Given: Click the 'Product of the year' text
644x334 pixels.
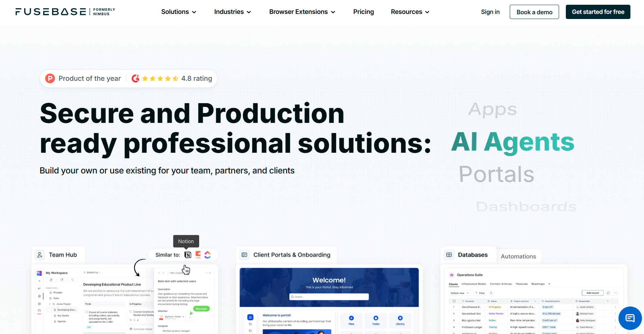Looking at the screenshot, I should point(90,79).
